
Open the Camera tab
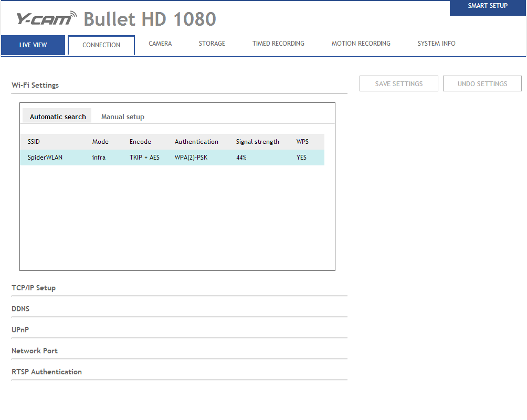(x=160, y=44)
